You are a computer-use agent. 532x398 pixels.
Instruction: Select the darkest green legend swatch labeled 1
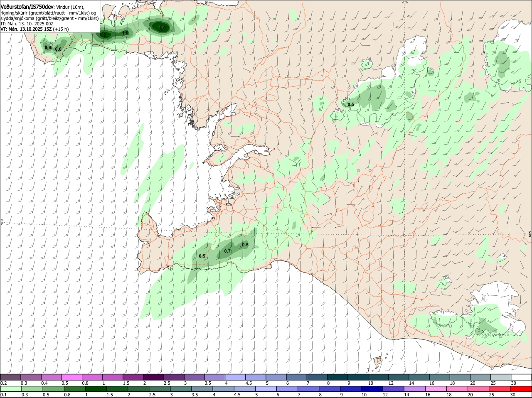click(96, 389)
